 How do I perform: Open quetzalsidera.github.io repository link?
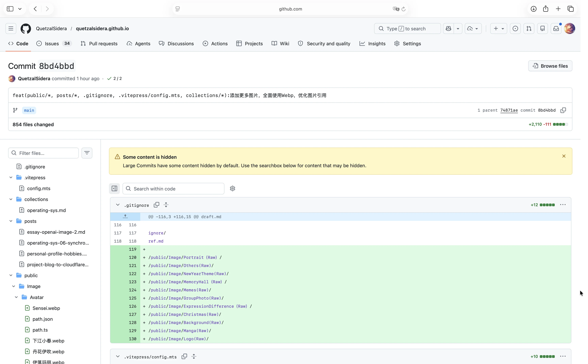click(102, 28)
